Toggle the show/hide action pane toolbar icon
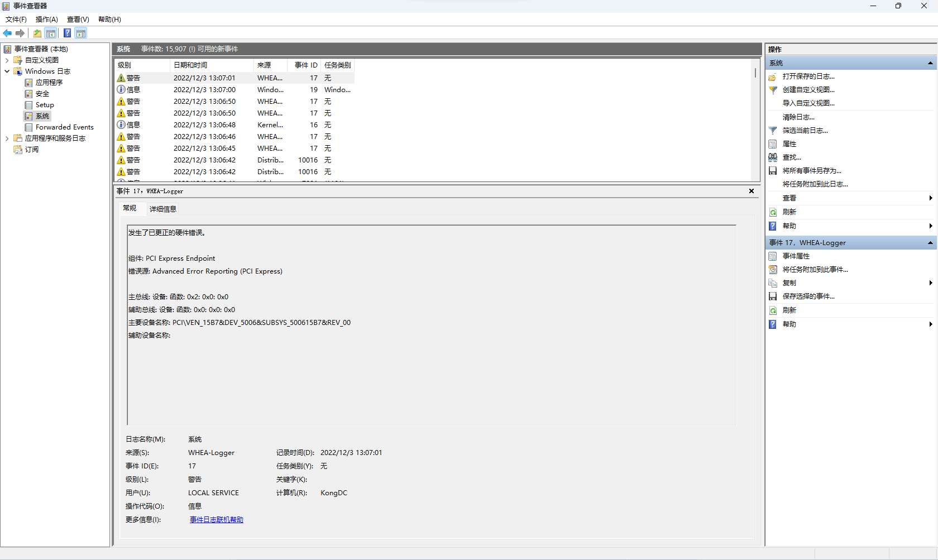 click(x=81, y=33)
